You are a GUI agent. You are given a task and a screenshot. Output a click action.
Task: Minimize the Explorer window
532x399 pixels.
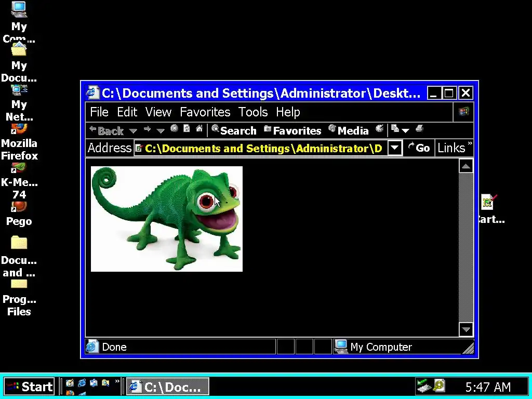coord(433,93)
